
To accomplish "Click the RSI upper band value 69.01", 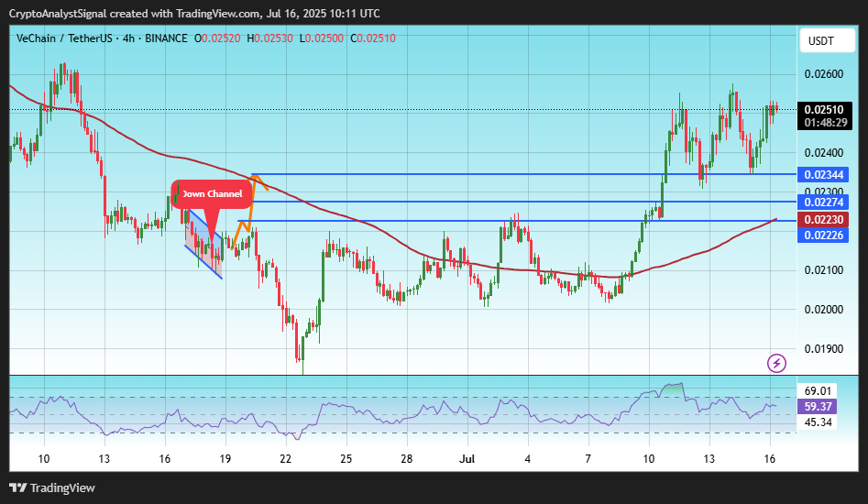I will tap(818, 391).
